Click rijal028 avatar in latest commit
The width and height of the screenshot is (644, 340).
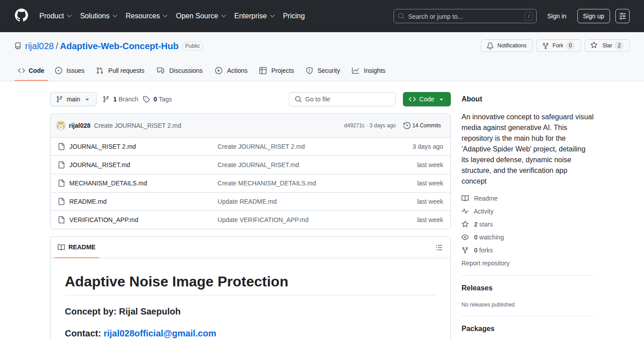(61, 126)
